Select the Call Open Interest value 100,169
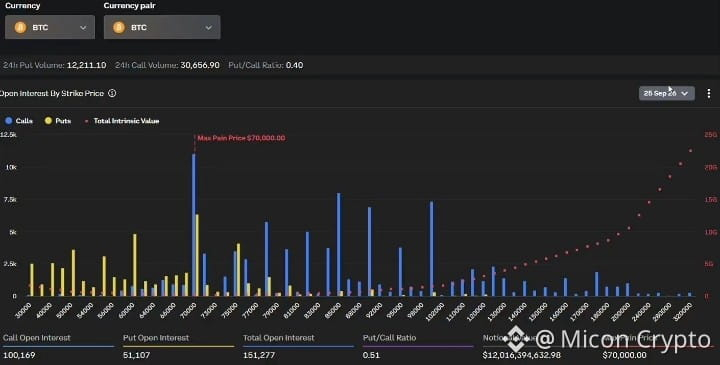This screenshot has width=720, height=365. tap(19, 355)
